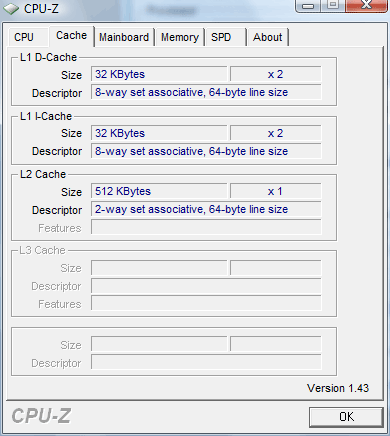Show the About tab
Screen dimensions: 390x436
[267, 37]
